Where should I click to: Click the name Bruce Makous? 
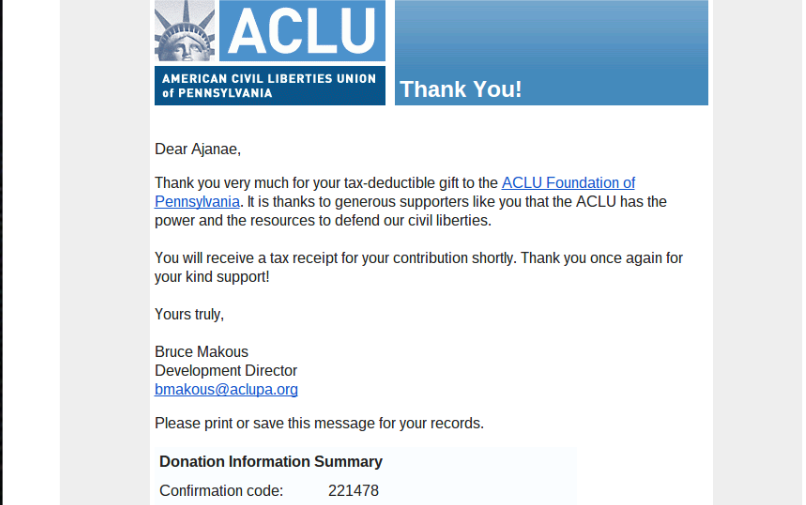coord(201,352)
